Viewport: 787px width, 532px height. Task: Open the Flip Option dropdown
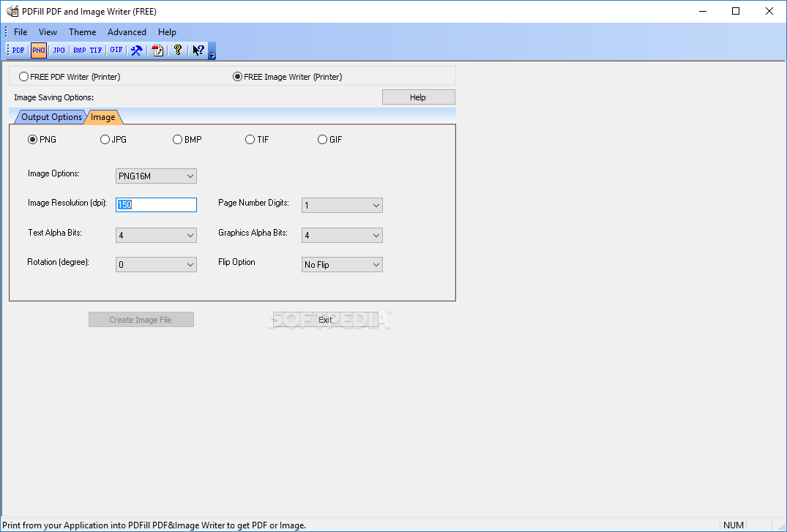click(342, 264)
